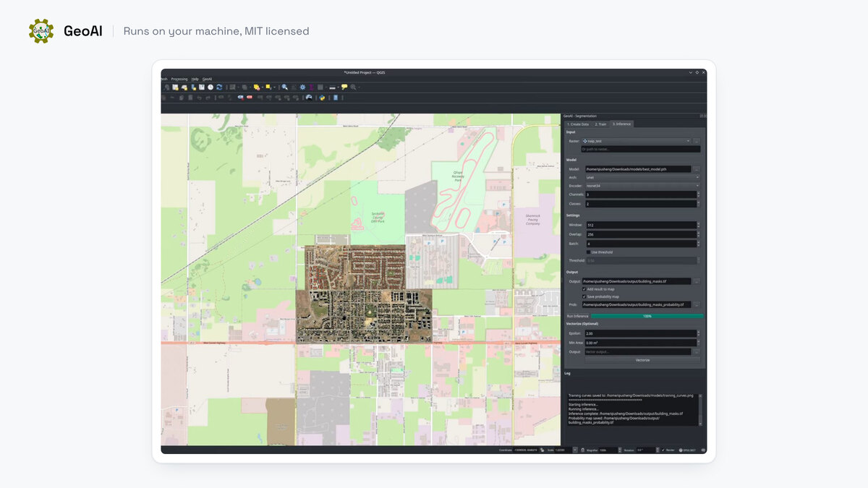868x488 pixels.
Task: Click the Vectorize button
Action: pos(642,360)
